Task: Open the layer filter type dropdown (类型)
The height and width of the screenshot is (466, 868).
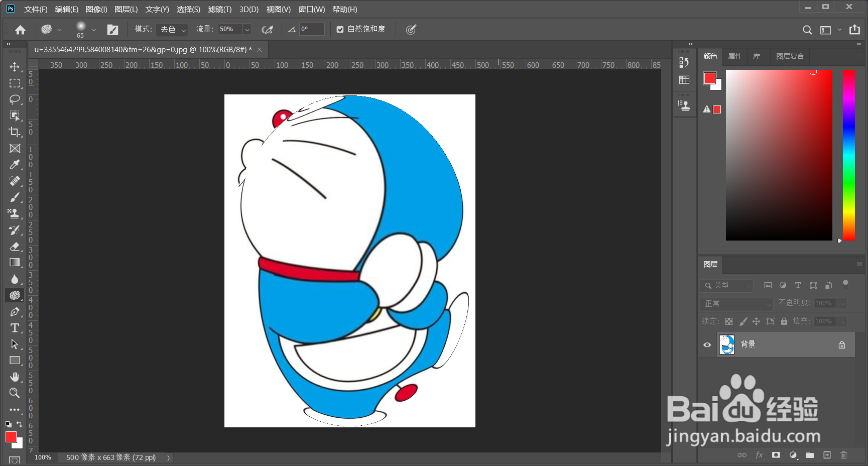Action: click(727, 285)
